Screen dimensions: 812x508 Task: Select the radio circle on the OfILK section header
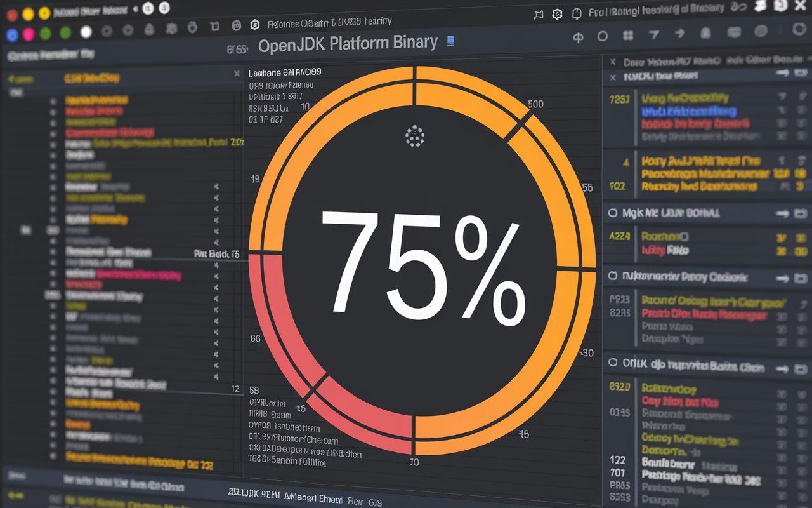[x=613, y=363]
